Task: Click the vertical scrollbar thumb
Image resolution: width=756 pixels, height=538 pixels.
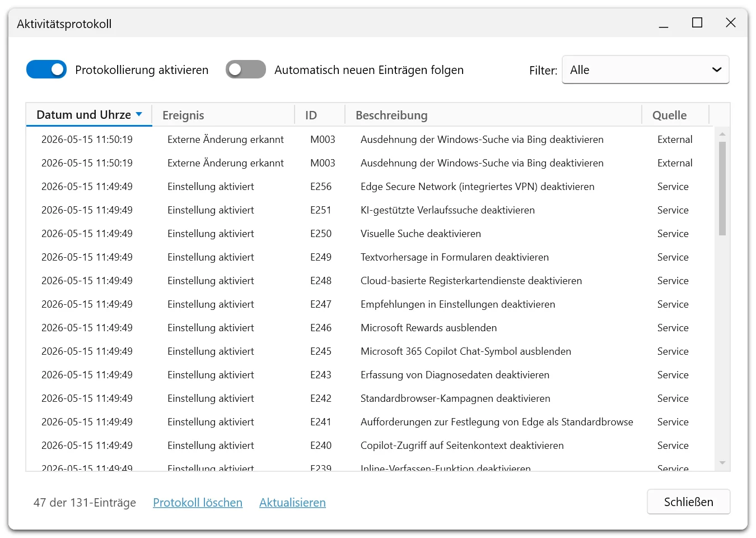Action: point(722,188)
